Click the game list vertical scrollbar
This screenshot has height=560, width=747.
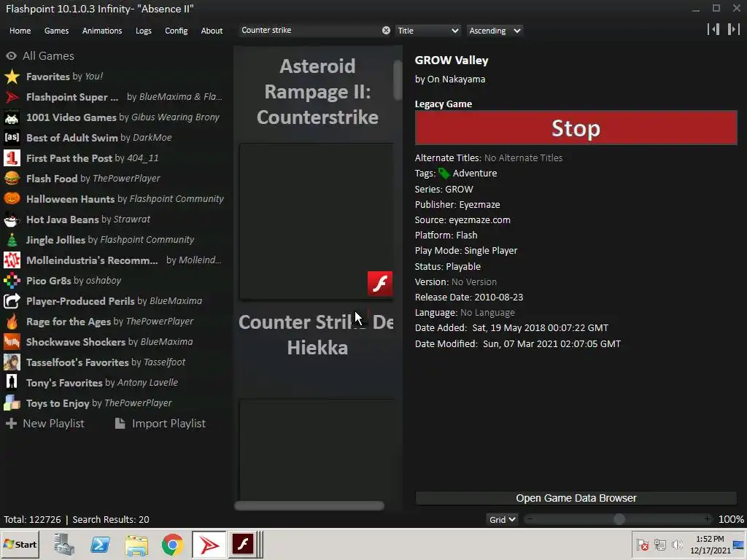(x=398, y=80)
